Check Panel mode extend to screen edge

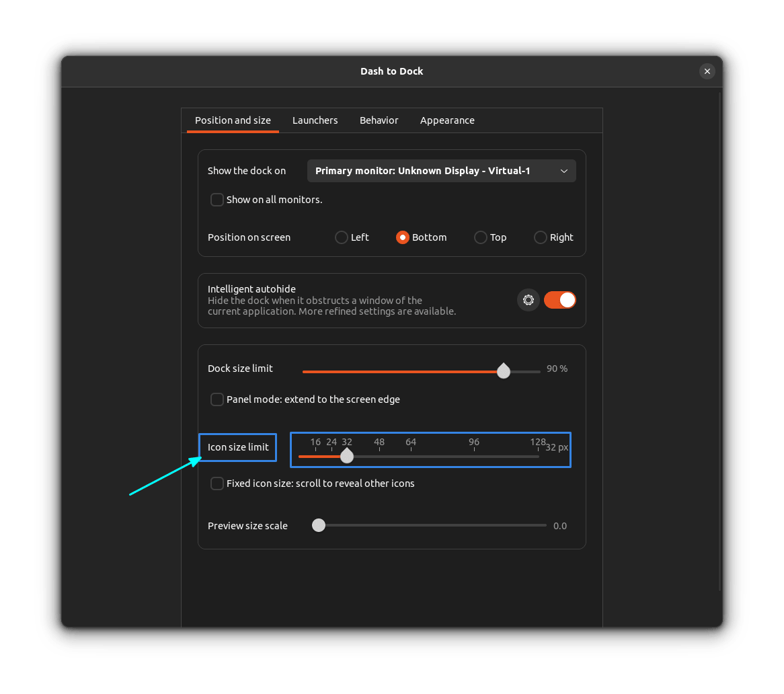(217, 399)
